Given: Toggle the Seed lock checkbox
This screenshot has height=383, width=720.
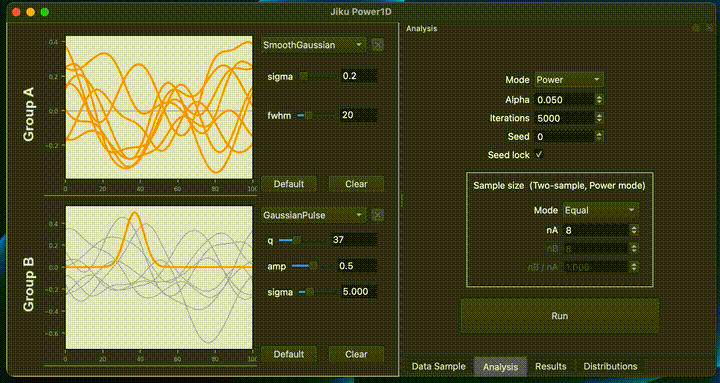Looking at the screenshot, I should pyautogui.click(x=539, y=155).
